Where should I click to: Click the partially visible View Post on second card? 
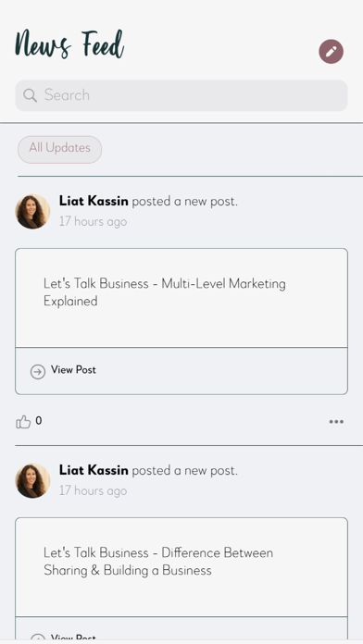(x=73, y=638)
